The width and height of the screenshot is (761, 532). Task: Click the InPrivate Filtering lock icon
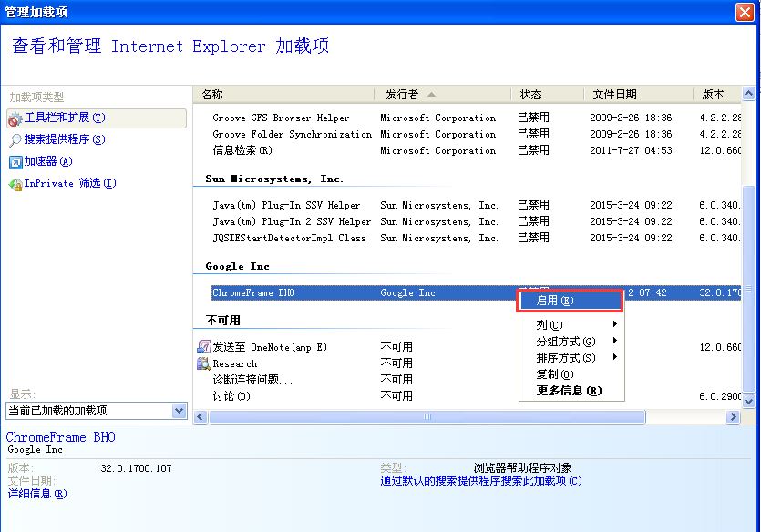click(x=15, y=184)
